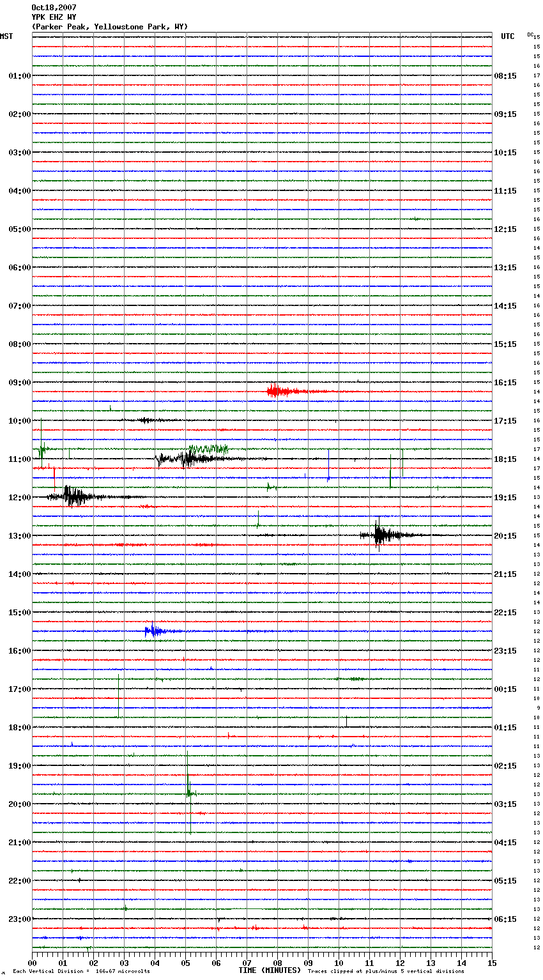The image size is (543, 980).
Task: Click the UTC timezone label
Action: (508, 36)
